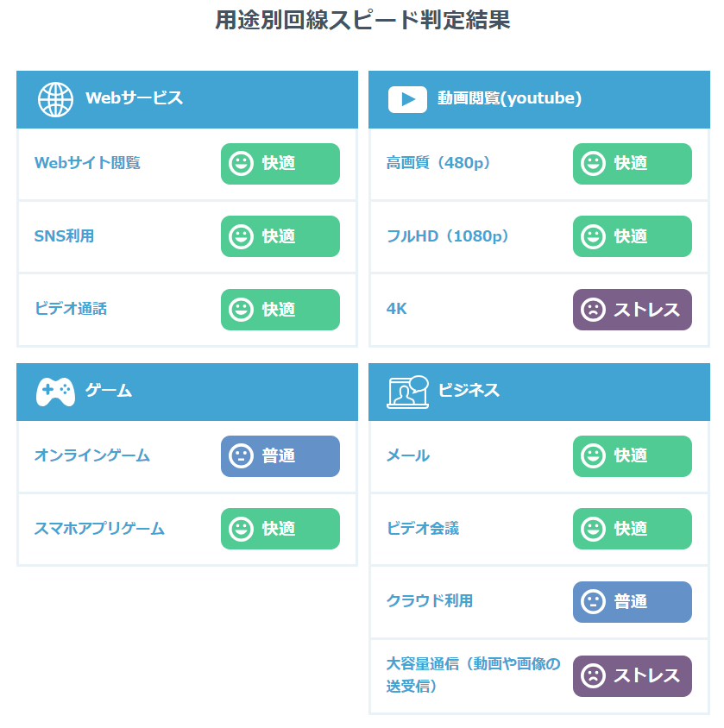Open the 高画質（480p） link

tap(438, 163)
